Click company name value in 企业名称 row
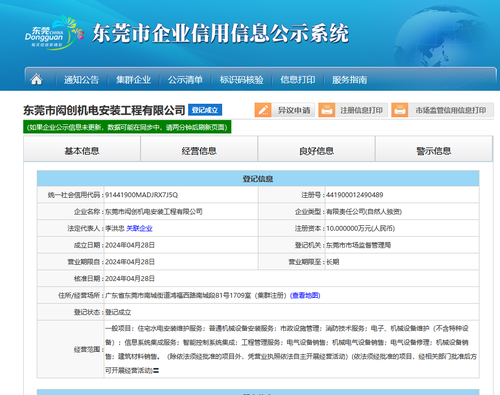Screen dimensions: 500x395 coord(154,212)
